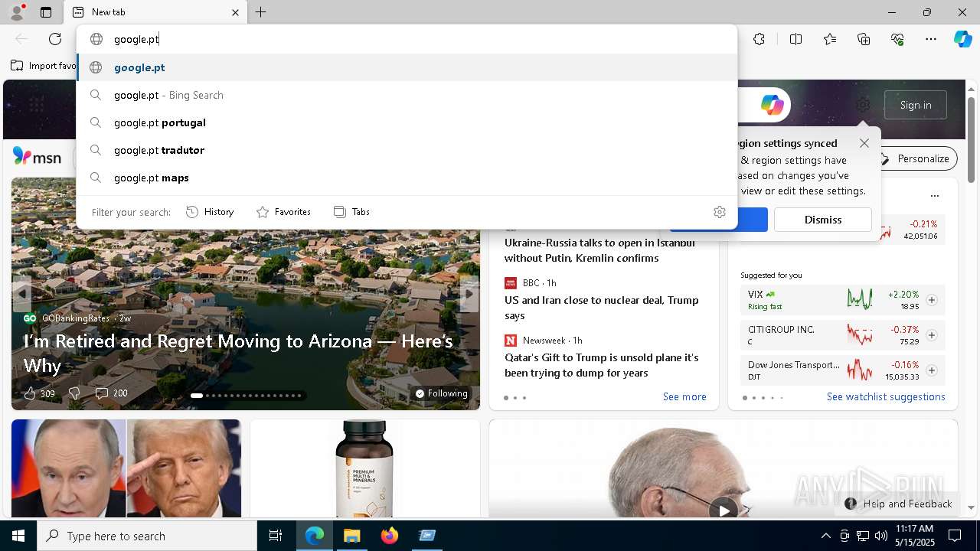
Task: Open File Explorer from taskbar
Action: pos(351,536)
